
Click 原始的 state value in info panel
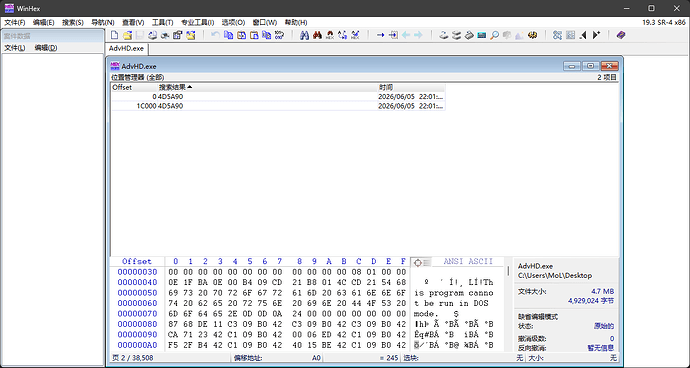(x=603, y=326)
